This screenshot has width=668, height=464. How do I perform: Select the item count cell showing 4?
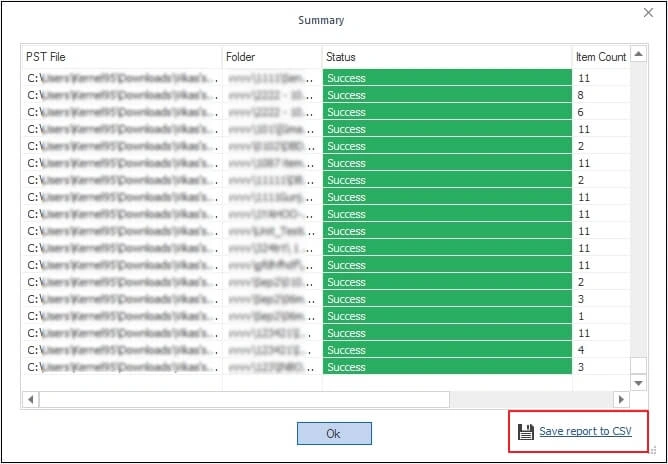click(x=601, y=350)
